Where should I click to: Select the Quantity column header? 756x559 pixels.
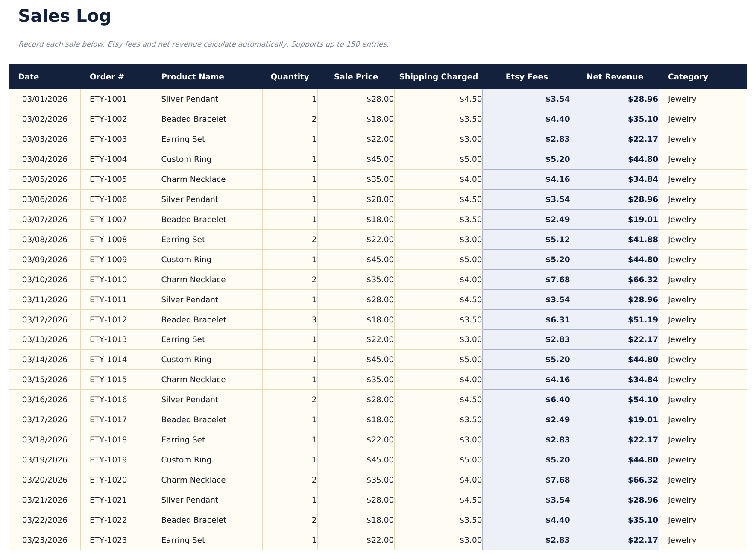[290, 76]
